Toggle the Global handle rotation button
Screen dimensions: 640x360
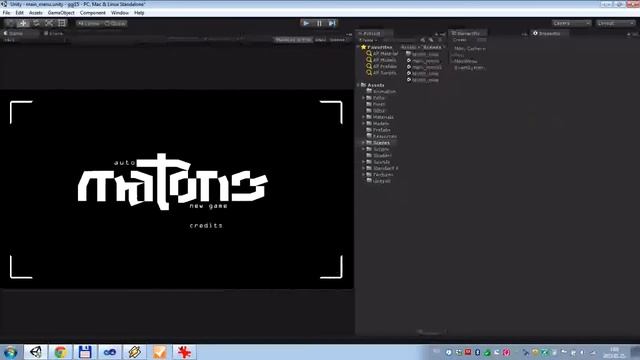tap(115, 24)
